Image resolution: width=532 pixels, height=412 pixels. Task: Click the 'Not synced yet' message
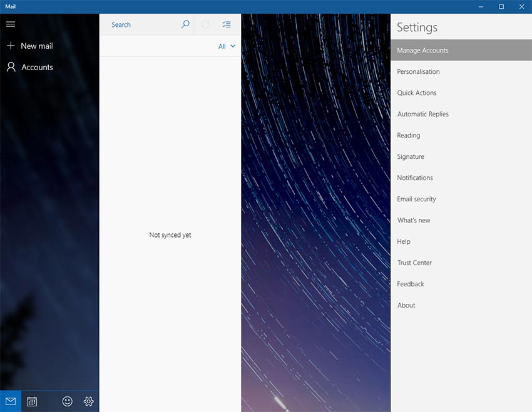(170, 235)
